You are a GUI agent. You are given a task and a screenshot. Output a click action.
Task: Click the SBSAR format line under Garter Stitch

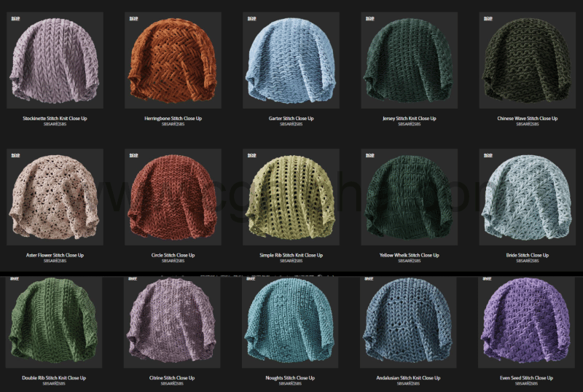(x=291, y=124)
